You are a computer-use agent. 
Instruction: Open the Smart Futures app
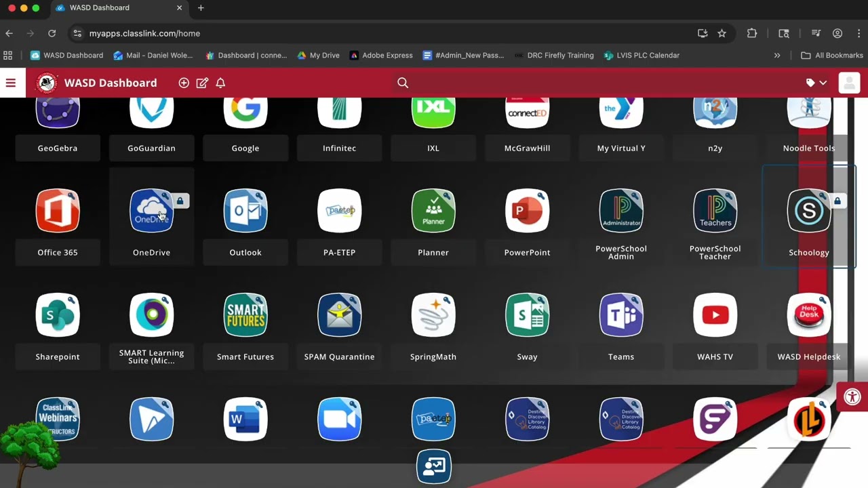tap(245, 315)
